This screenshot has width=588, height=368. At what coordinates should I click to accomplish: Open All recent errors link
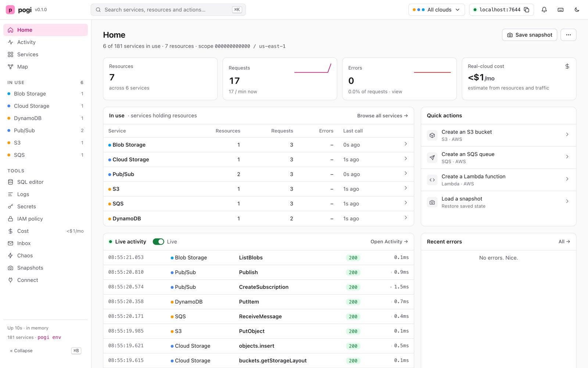pos(564,242)
